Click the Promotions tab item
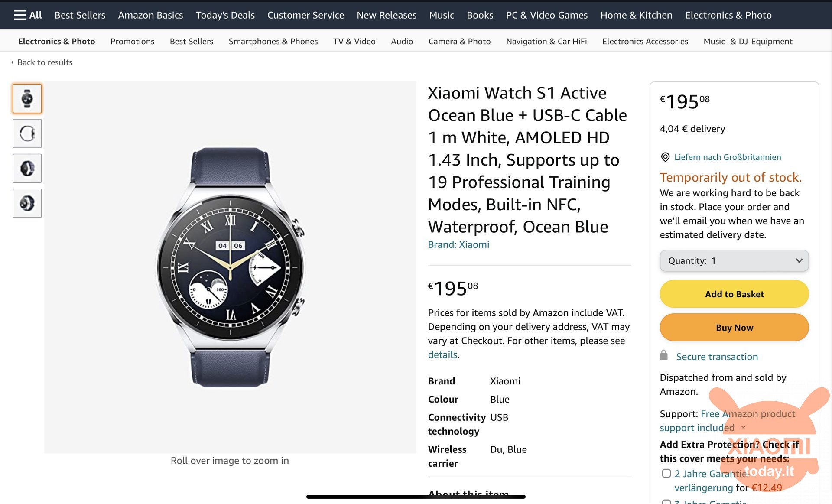 132,41
